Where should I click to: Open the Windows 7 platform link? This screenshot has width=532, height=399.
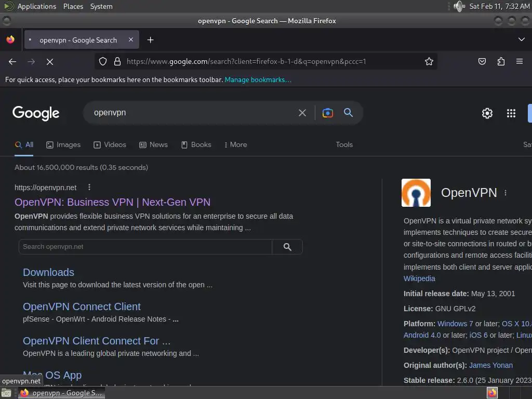pyautogui.click(x=455, y=324)
